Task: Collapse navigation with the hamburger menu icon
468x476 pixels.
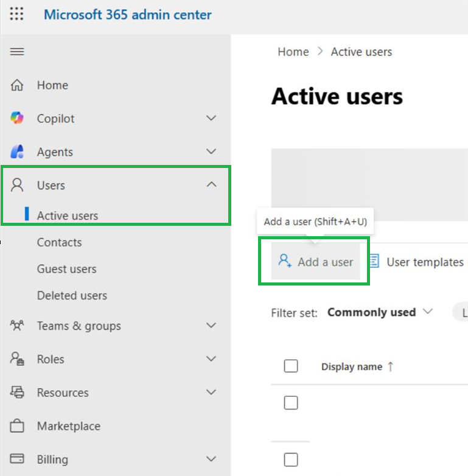Action: point(17,52)
